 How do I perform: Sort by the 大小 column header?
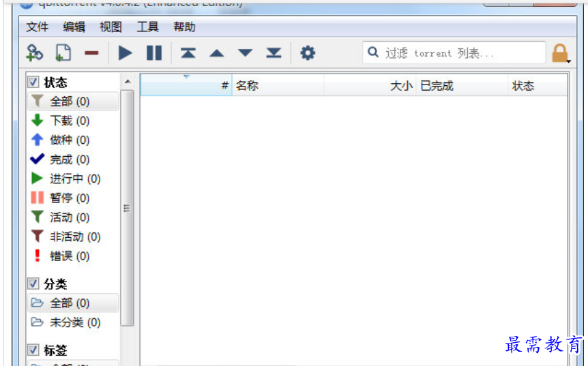(x=370, y=85)
